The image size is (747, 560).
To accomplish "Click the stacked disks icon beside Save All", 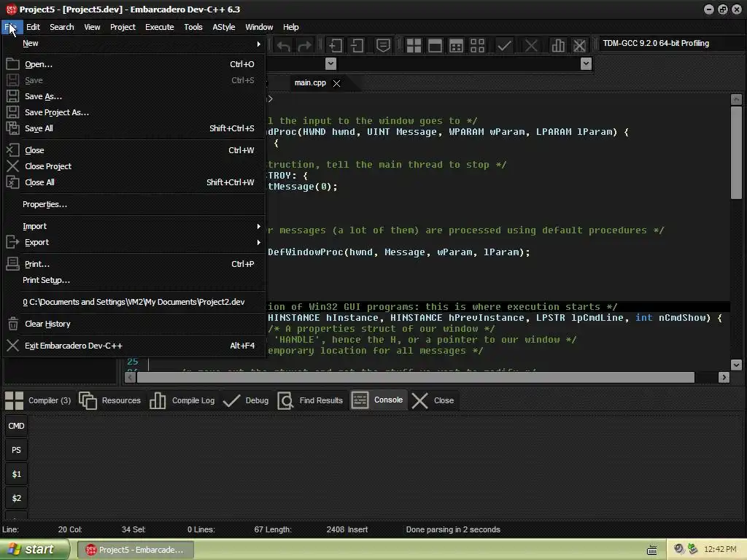I will 13,128.
